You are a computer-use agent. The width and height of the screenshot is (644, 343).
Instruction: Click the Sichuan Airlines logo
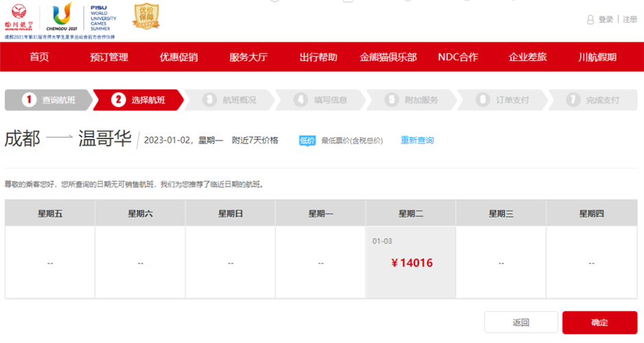pos(20,18)
